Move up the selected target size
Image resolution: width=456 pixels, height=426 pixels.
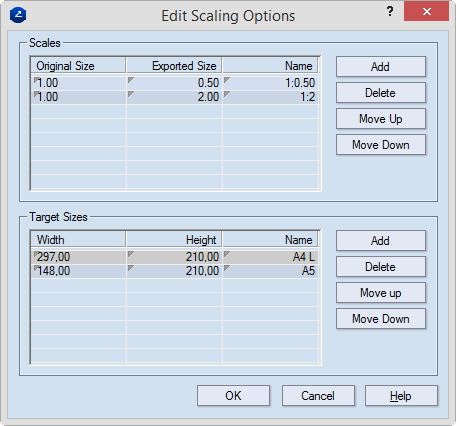tap(381, 293)
